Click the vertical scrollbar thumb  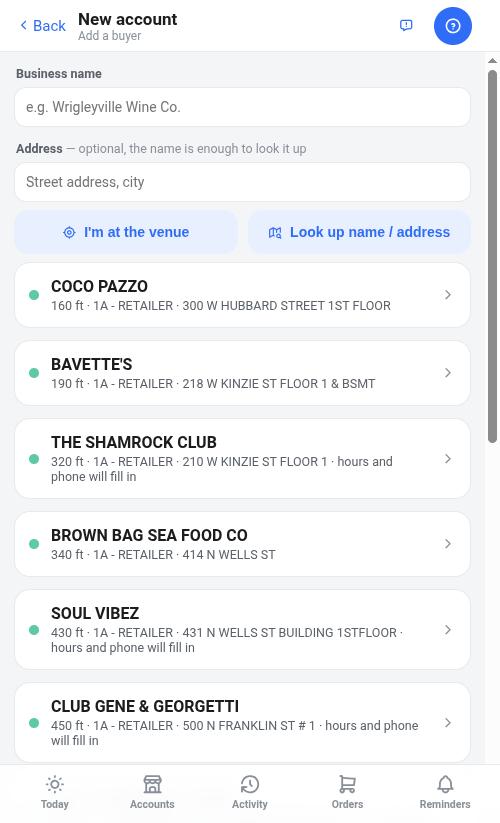(492, 257)
